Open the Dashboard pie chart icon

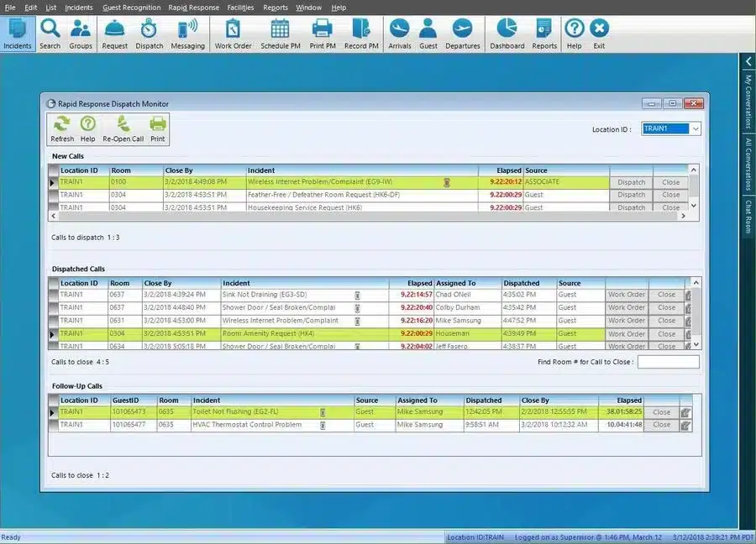(x=507, y=34)
